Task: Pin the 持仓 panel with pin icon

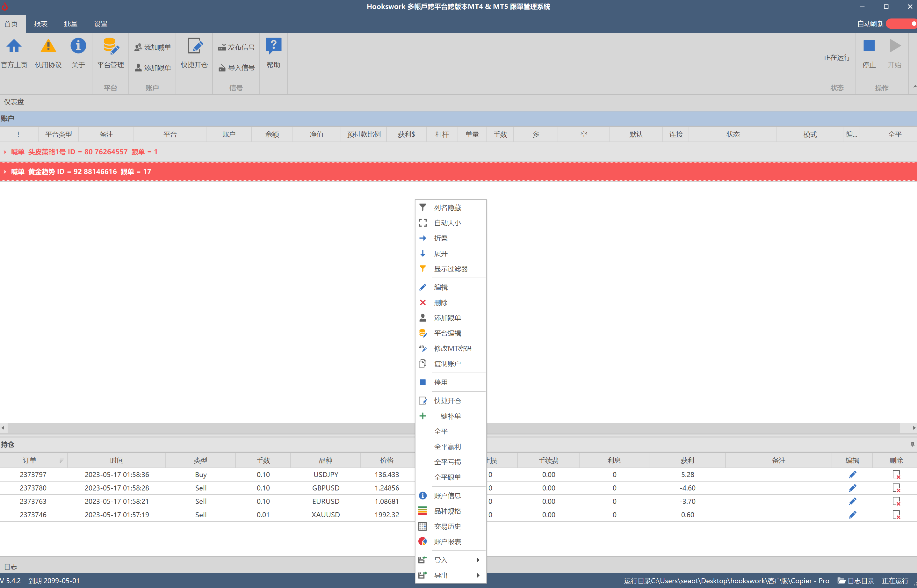Action: [913, 445]
